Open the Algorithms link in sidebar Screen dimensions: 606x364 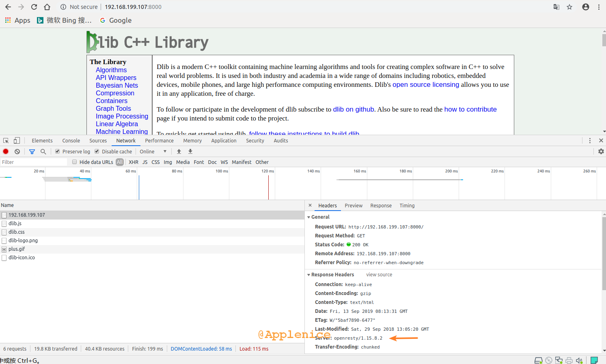coord(111,70)
